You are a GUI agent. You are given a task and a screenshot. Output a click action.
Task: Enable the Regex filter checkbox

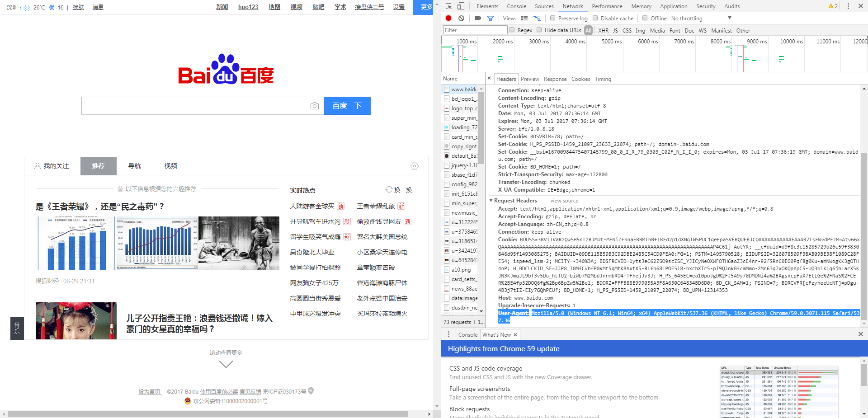tap(512, 30)
